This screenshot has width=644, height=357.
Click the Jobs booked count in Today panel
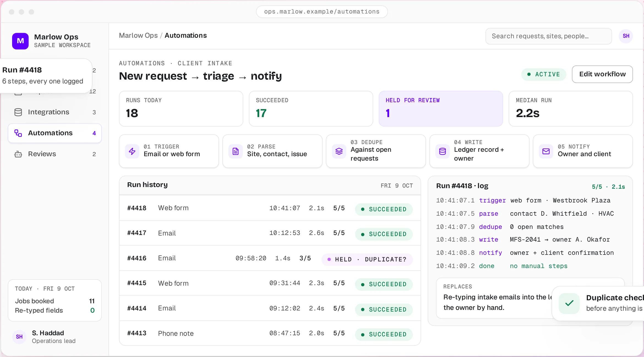[92, 301]
